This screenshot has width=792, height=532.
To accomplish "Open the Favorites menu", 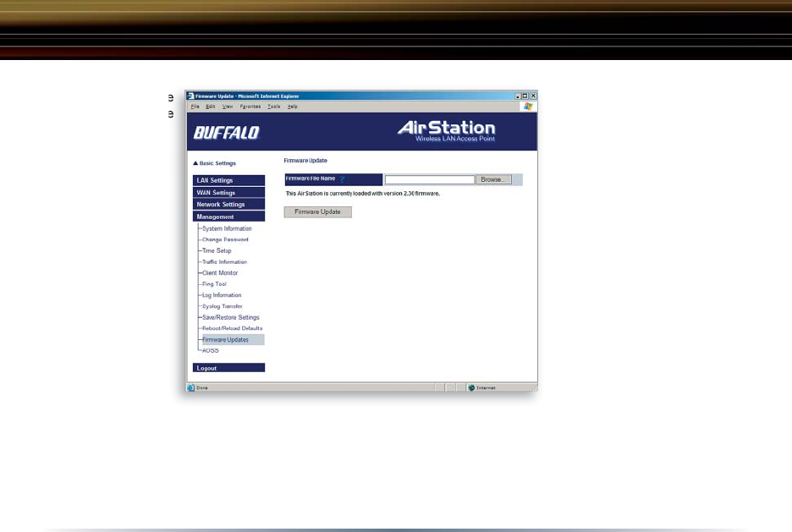I will pyautogui.click(x=250, y=107).
